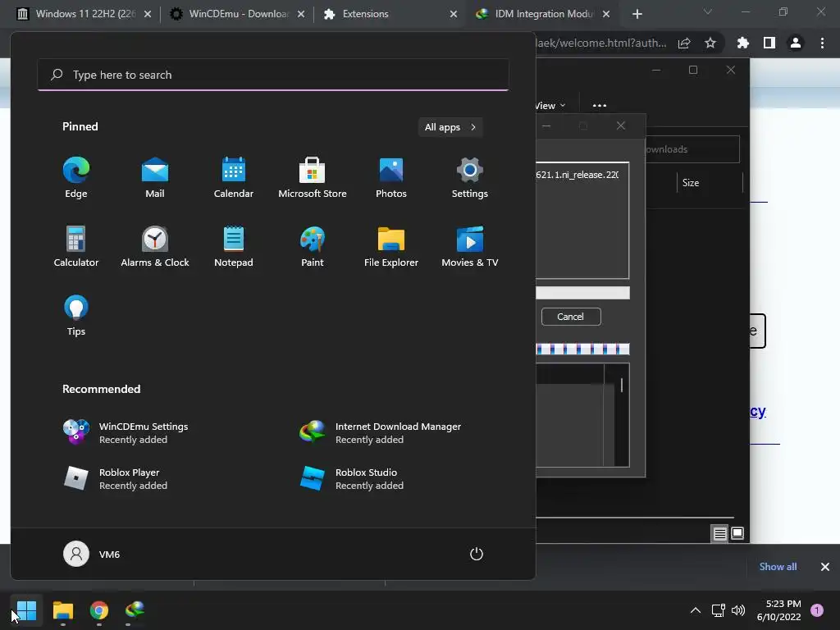Viewport: 840px width, 630px height.
Task: Launch Roblox Player from Recommended
Action: tap(115, 478)
